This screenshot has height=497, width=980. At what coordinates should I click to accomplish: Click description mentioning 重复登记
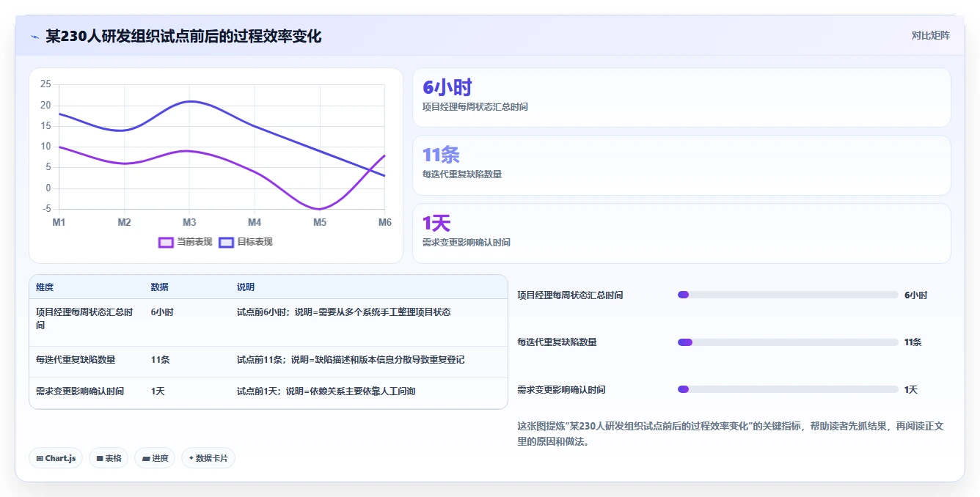tap(351, 360)
